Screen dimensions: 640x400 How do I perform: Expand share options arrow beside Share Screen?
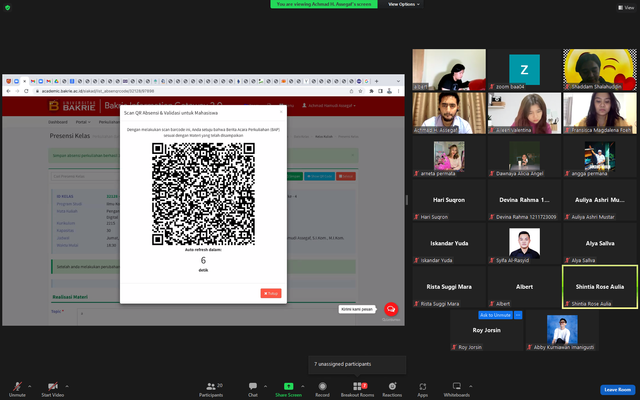(x=302, y=386)
